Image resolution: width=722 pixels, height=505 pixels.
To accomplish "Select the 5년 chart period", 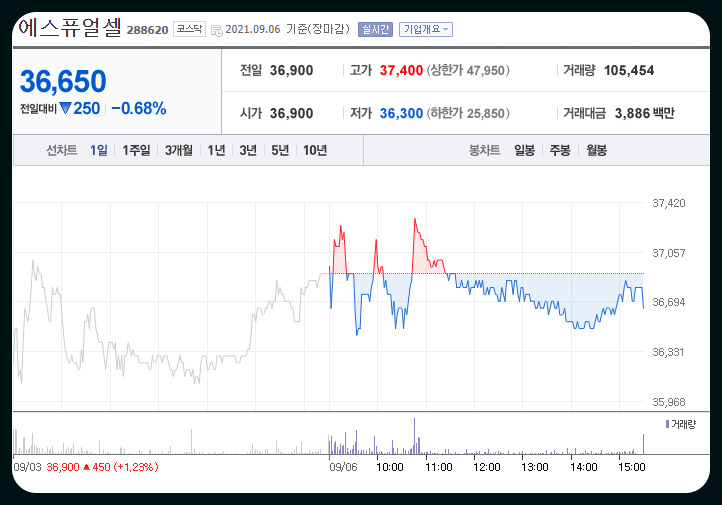I will (280, 150).
